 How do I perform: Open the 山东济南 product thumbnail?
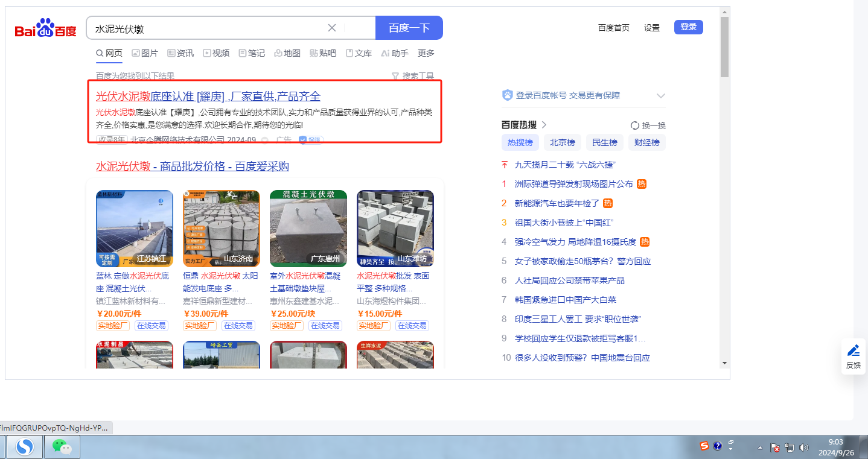[x=222, y=229]
